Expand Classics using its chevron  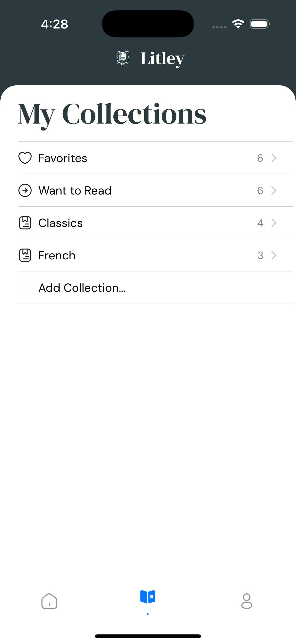pos(274,223)
